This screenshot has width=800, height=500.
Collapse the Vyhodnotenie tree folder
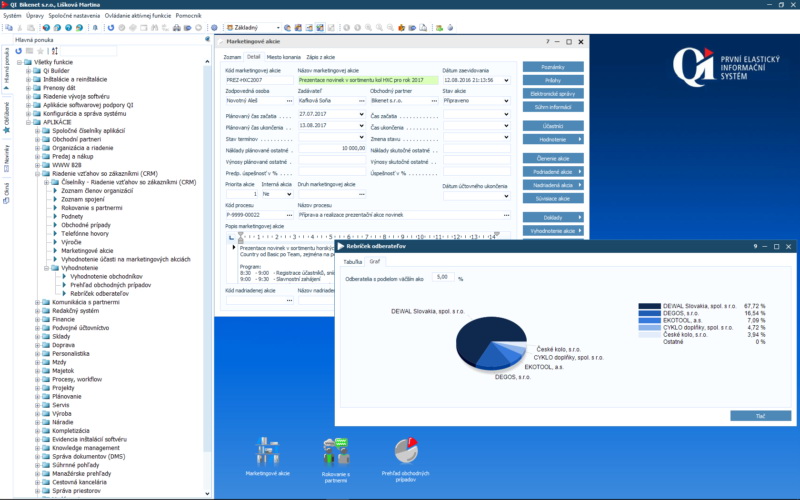pyautogui.click(x=46, y=267)
